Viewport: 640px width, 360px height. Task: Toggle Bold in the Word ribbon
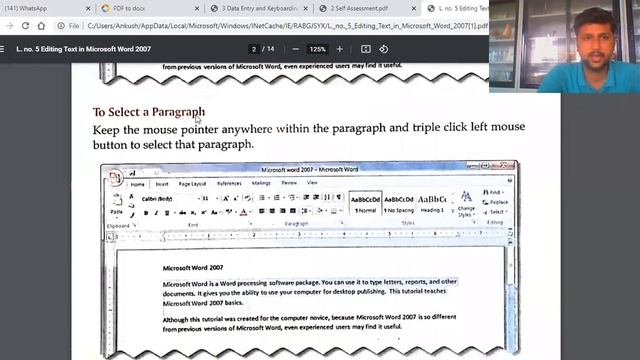click(x=146, y=213)
